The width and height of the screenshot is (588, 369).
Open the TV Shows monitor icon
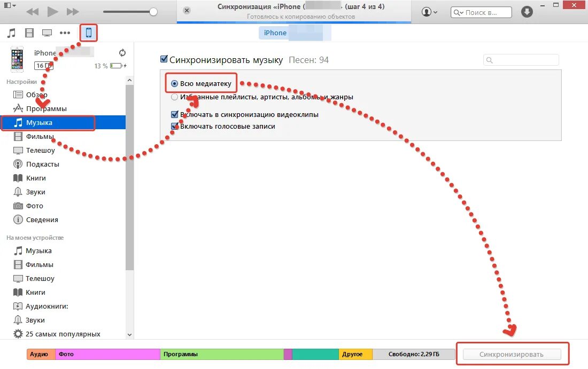click(x=47, y=33)
